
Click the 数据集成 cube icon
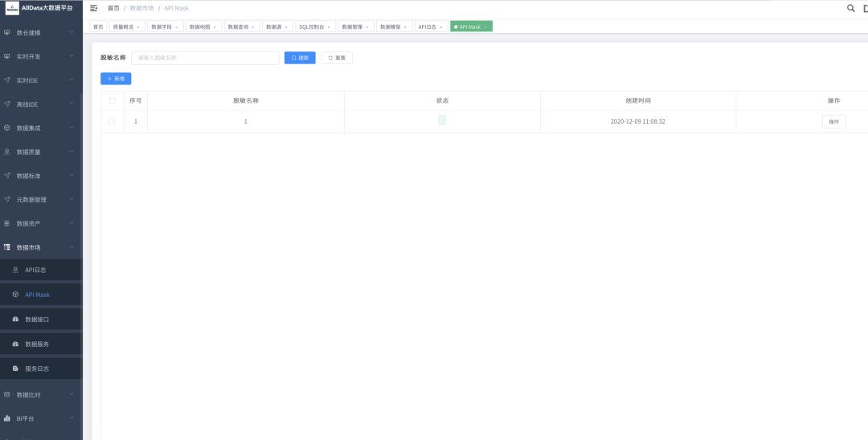pyautogui.click(x=6, y=128)
